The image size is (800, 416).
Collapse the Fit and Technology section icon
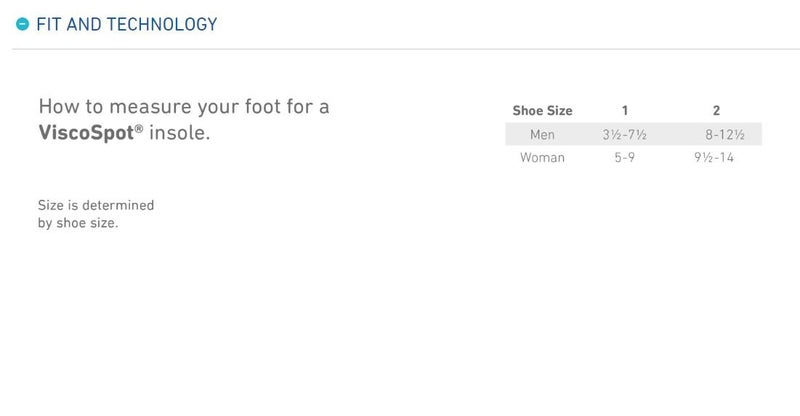click(x=23, y=24)
